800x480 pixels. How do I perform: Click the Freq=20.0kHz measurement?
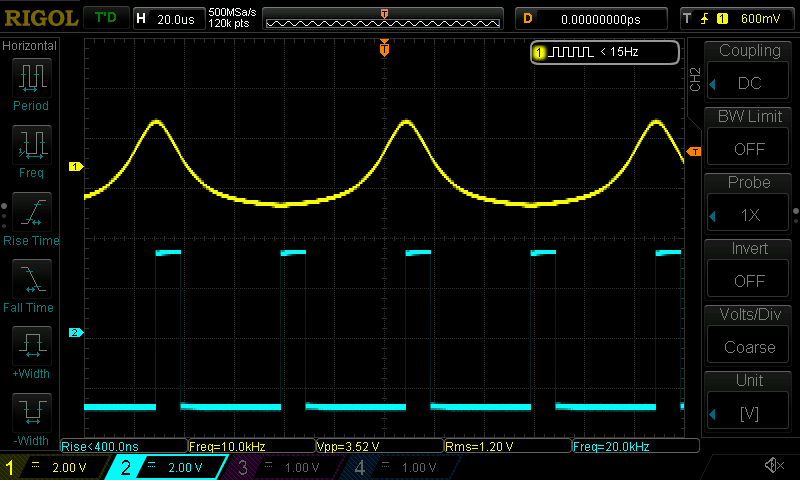[636, 446]
